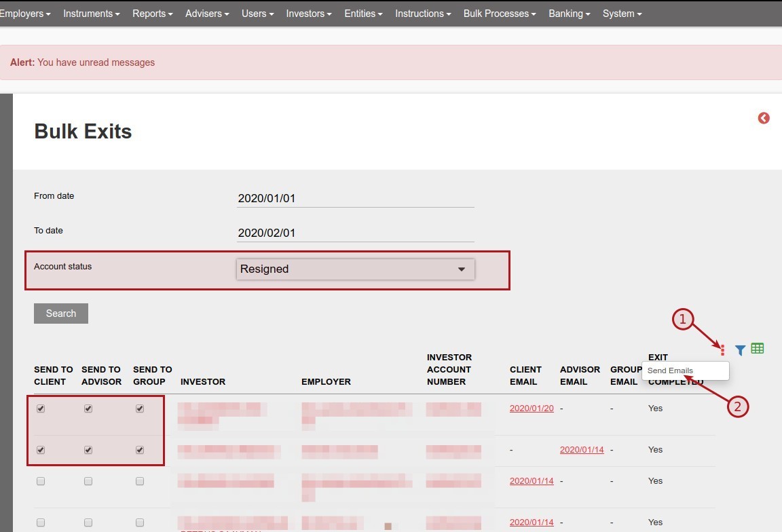782x532 pixels.
Task: Uncheck Send to Client in second row
Action: coord(41,450)
